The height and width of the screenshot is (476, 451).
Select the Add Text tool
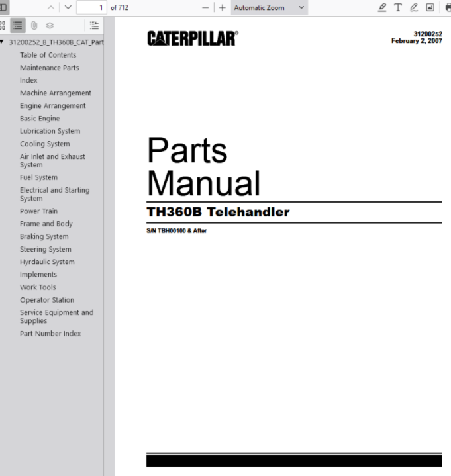[x=398, y=7]
